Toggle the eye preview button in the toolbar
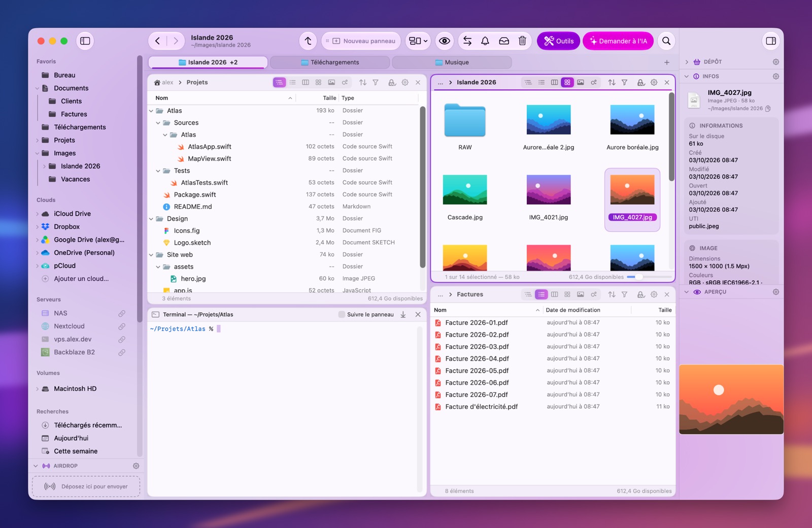Screen dimensions: 812x528 [x=445, y=41]
